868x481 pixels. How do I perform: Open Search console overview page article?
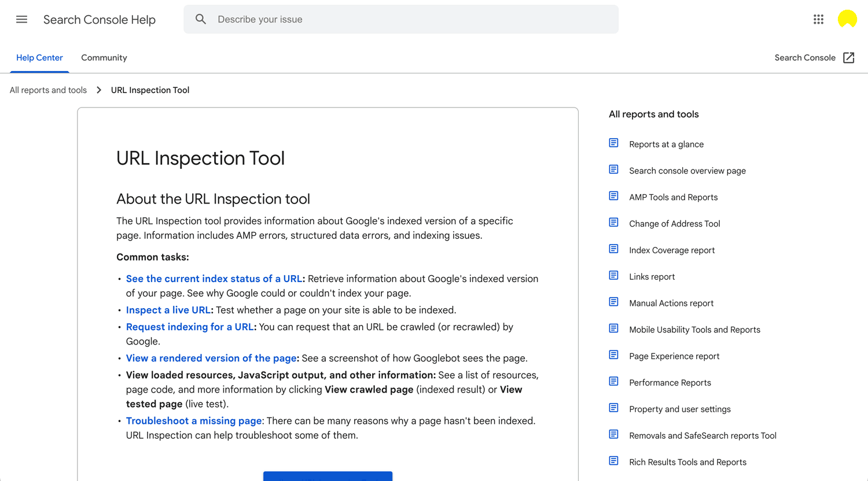click(687, 171)
